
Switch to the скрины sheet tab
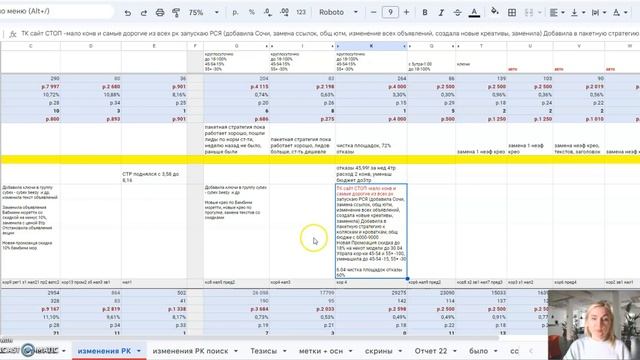(x=378, y=351)
